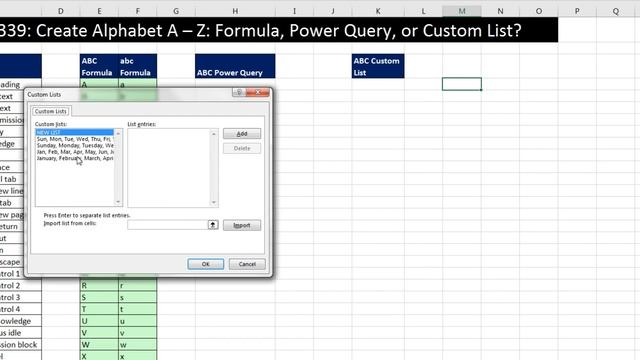
Task: Click the dialog help question mark icon
Action: pyautogui.click(x=239, y=92)
